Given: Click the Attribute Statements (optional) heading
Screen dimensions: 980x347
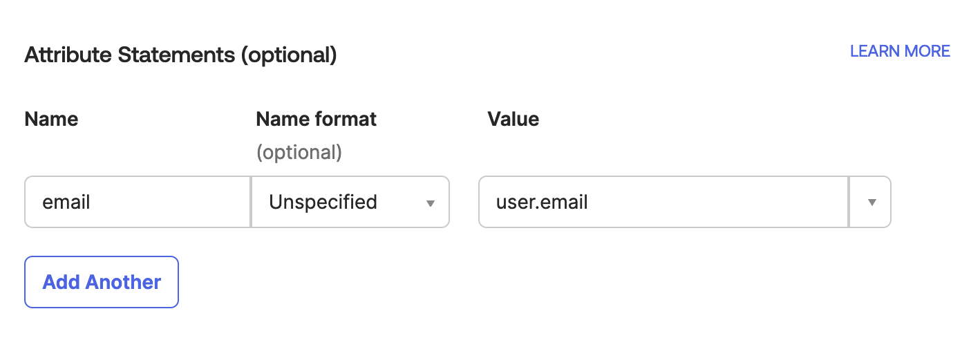Looking at the screenshot, I should tap(180, 55).
